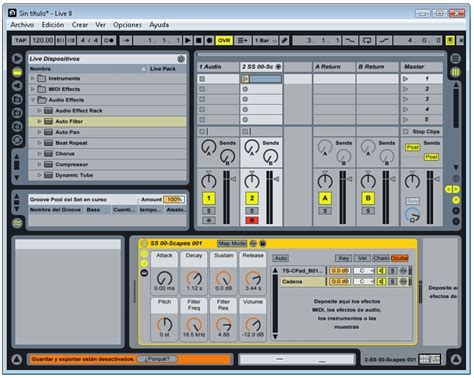Expand Audio Effect Rack presets

[39, 110]
